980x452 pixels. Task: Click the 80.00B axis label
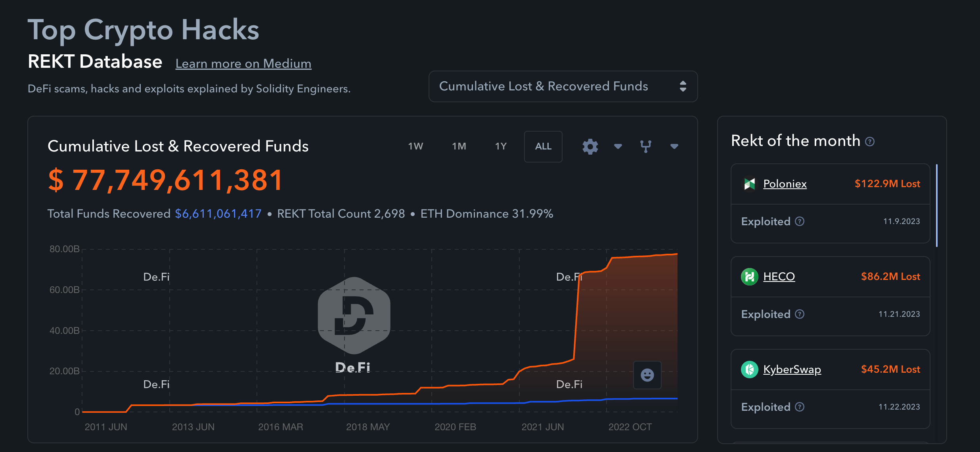(x=64, y=249)
